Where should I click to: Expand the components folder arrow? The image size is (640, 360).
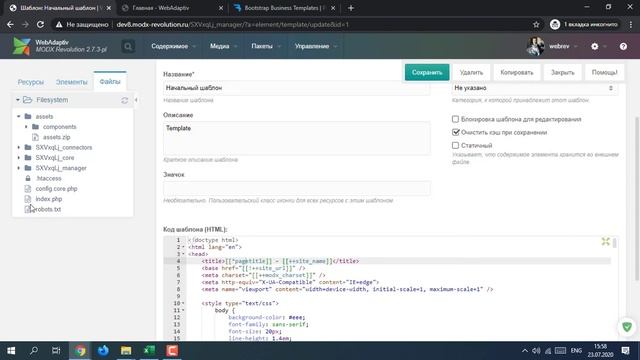(26, 127)
